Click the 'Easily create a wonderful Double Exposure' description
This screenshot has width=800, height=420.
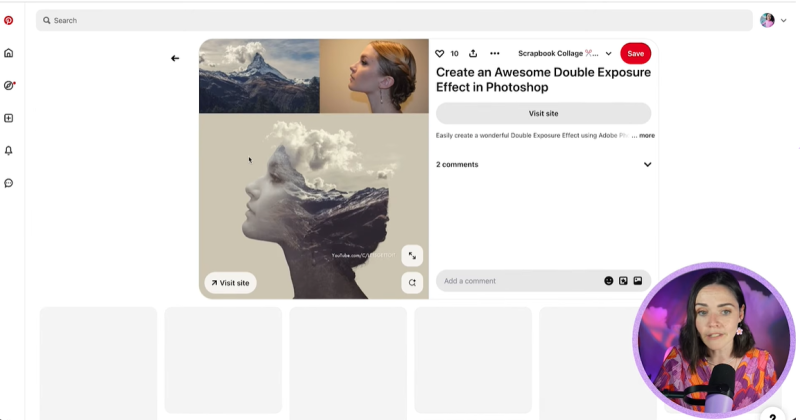532,135
